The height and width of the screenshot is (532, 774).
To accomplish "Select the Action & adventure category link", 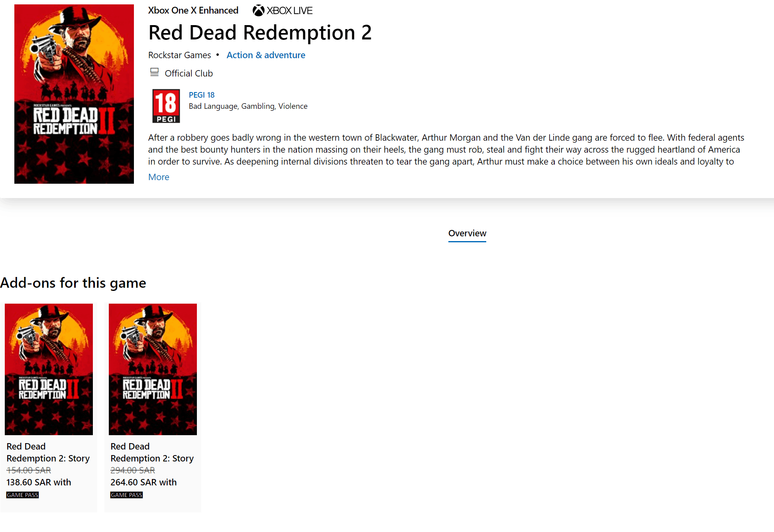I will (x=266, y=55).
